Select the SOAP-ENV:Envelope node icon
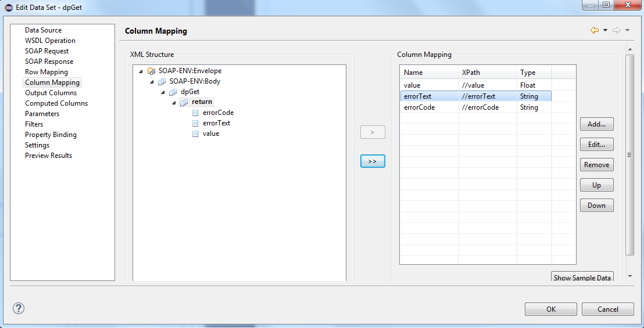 (x=152, y=71)
